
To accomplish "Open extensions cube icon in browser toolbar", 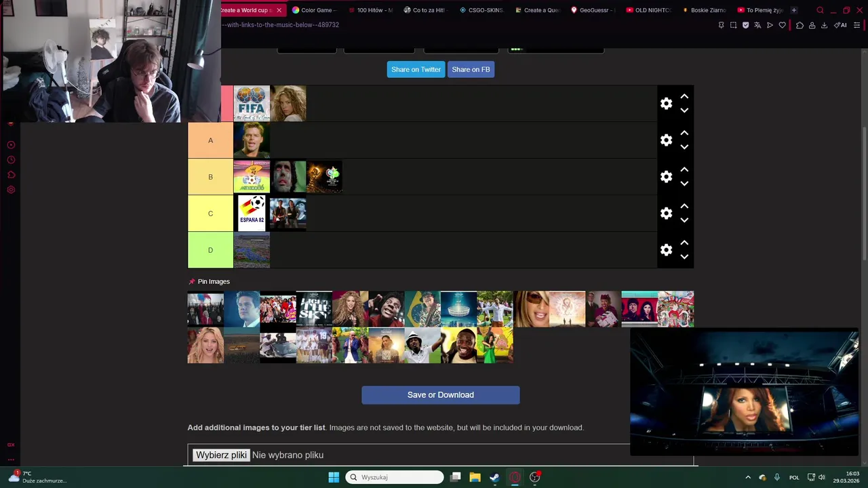I will pyautogui.click(x=800, y=25).
